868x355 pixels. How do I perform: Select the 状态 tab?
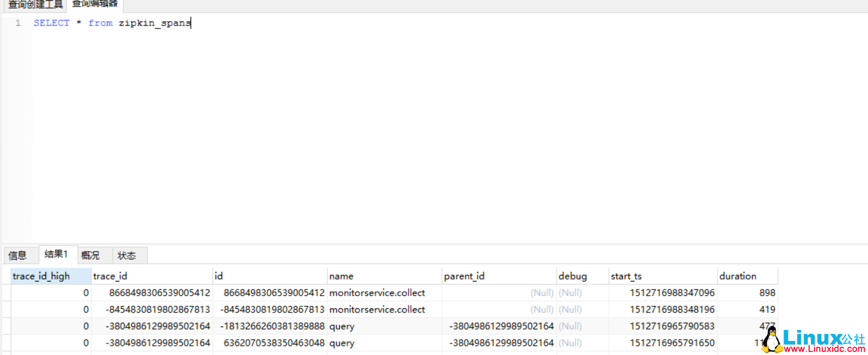tap(128, 255)
